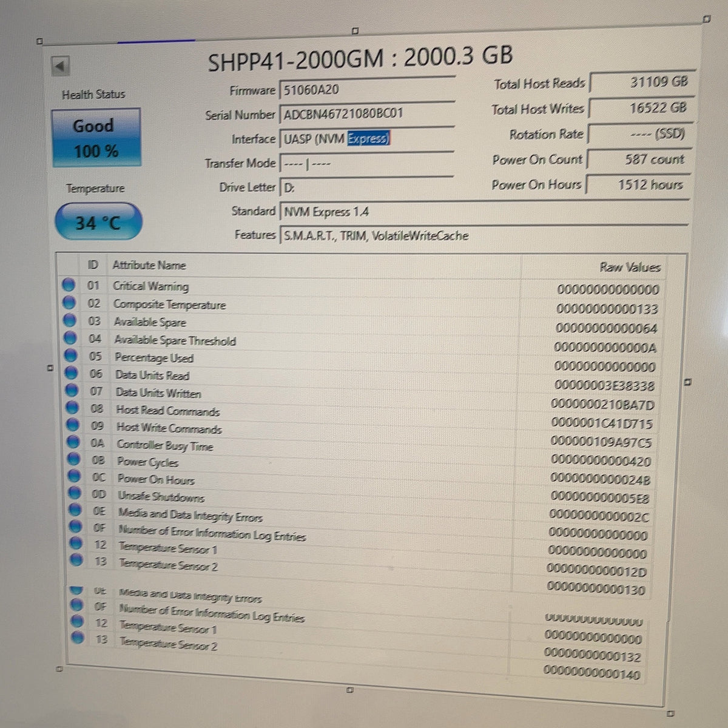The height and width of the screenshot is (728, 728).
Task: Click the Interface field UASP (NVM Express)
Action: tap(366, 138)
